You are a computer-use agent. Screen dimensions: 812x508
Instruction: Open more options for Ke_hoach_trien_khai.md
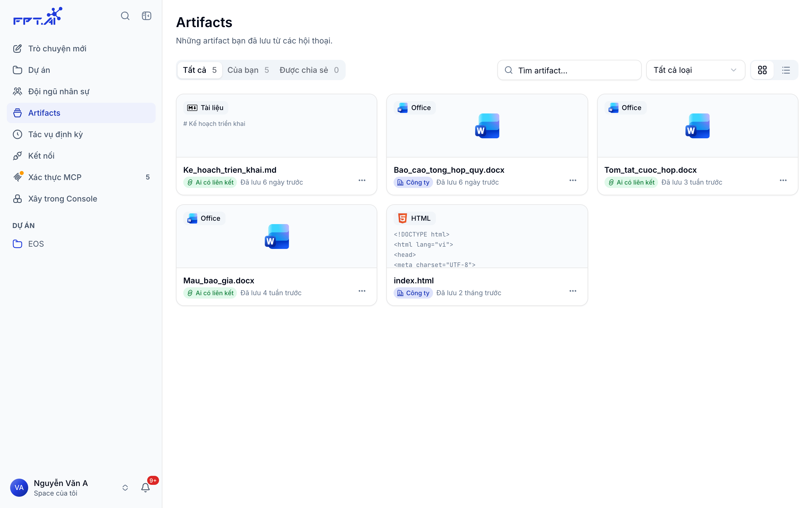click(x=362, y=180)
